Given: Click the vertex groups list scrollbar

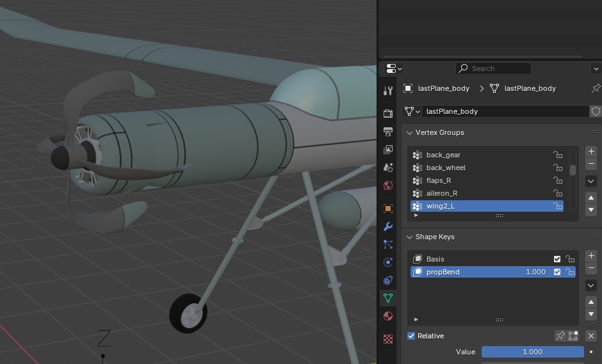Looking at the screenshot, I should pos(573,170).
